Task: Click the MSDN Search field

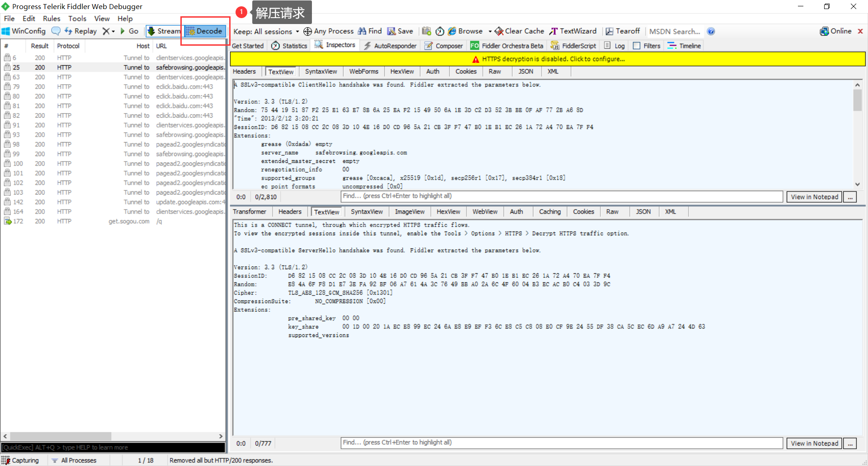Action: click(x=675, y=31)
